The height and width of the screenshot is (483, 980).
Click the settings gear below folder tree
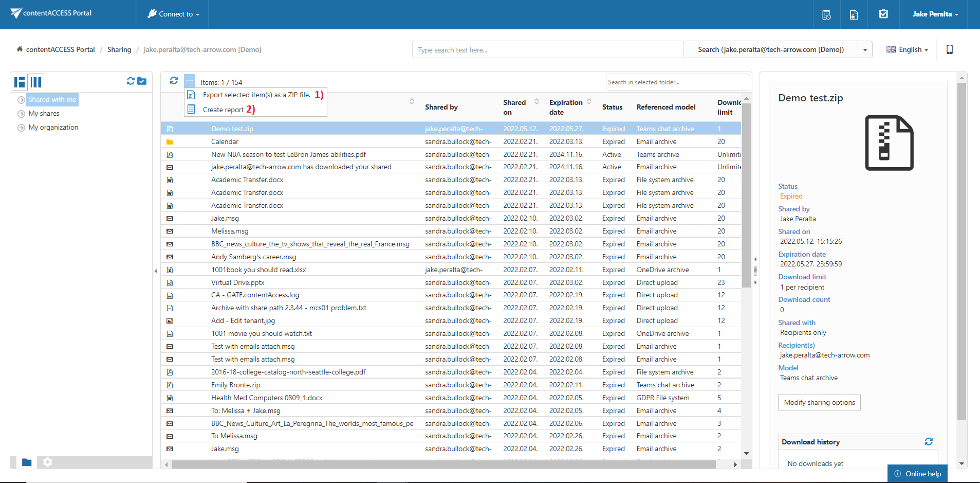click(x=48, y=462)
